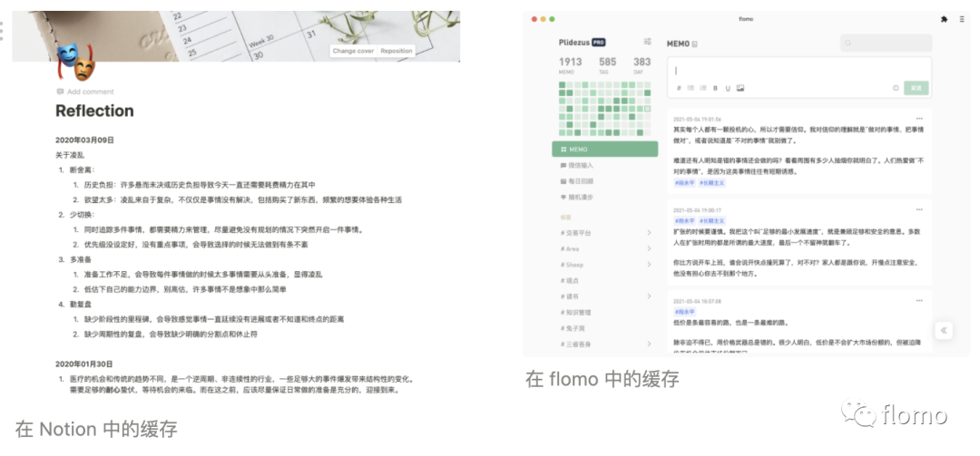The width and height of the screenshot is (980, 456).
Task: Insert a numbered list in memo editor
Action: [x=703, y=88]
